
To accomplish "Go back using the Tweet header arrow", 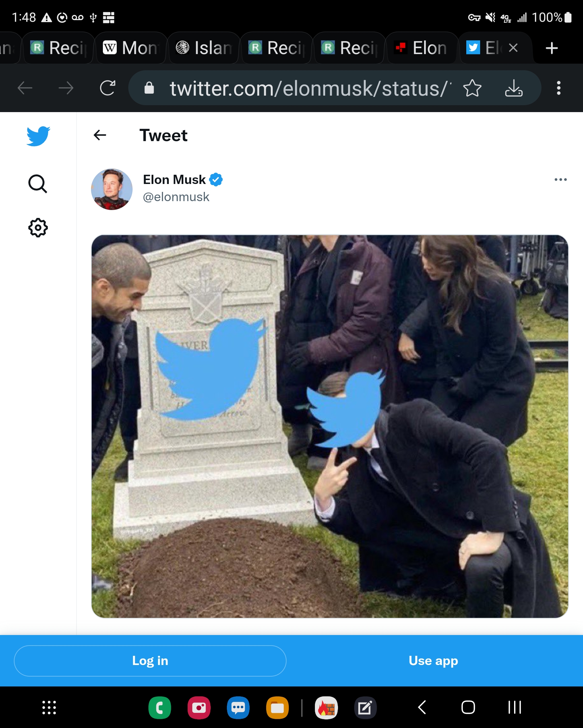I will click(100, 136).
